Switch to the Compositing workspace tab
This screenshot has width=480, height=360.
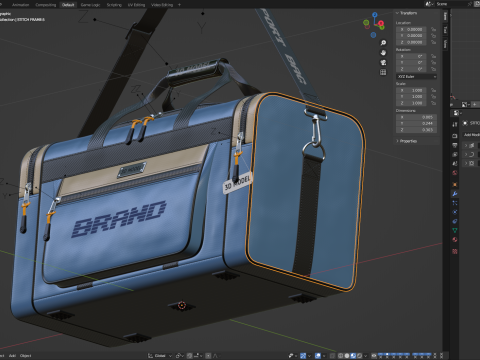tap(46, 5)
